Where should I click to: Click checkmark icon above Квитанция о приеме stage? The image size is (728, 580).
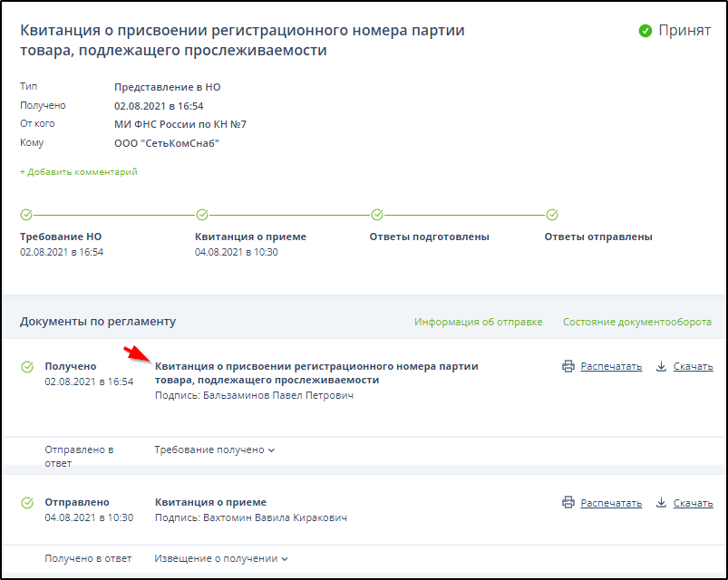tap(201, 215)
